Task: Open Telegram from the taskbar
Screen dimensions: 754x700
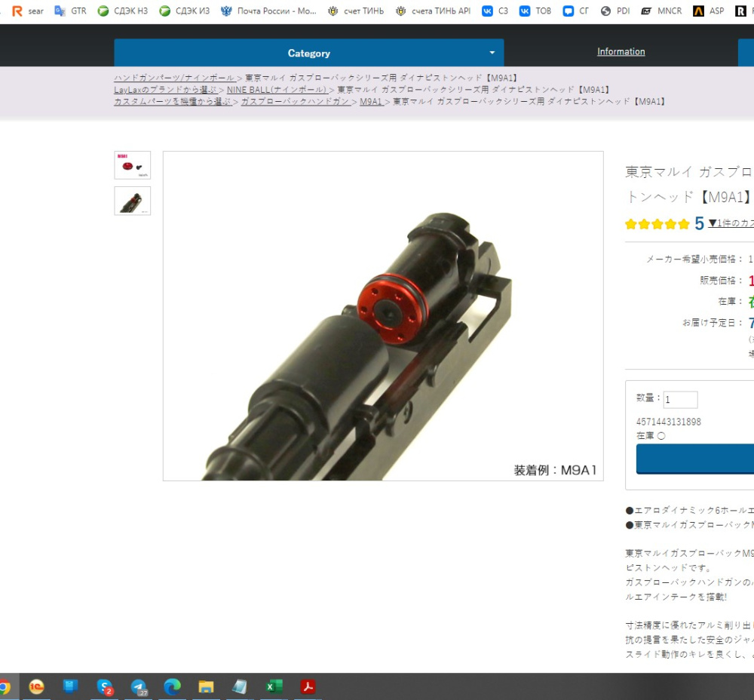Action: coord(139,686)
